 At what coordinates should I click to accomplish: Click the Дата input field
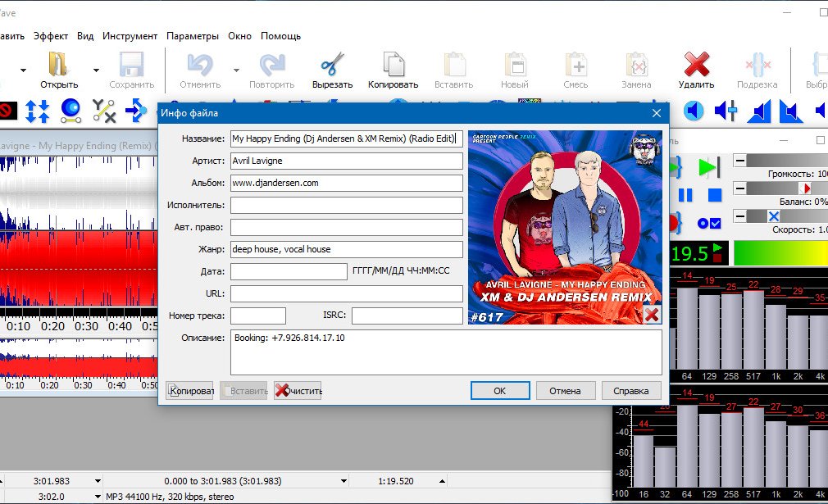pos(289,272)
